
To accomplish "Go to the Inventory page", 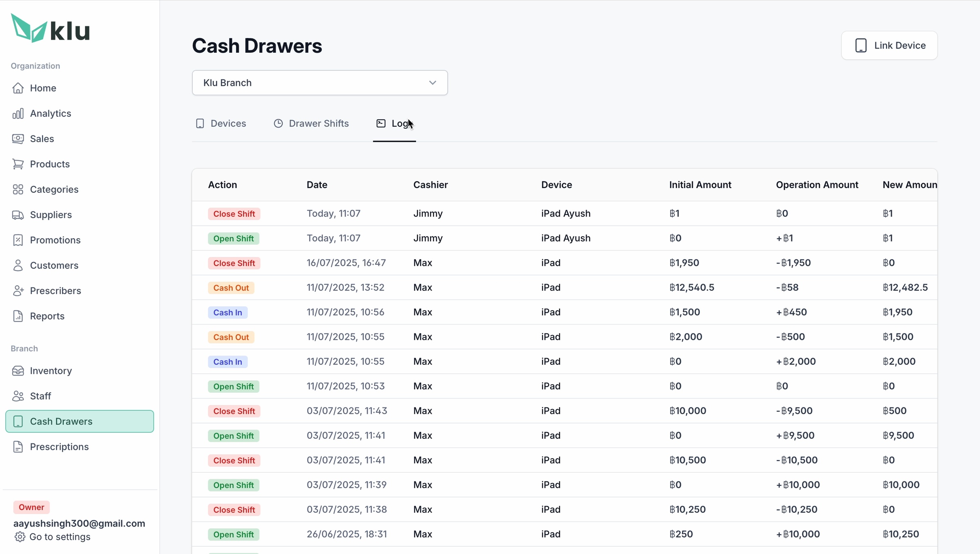I will coord(51,371).
